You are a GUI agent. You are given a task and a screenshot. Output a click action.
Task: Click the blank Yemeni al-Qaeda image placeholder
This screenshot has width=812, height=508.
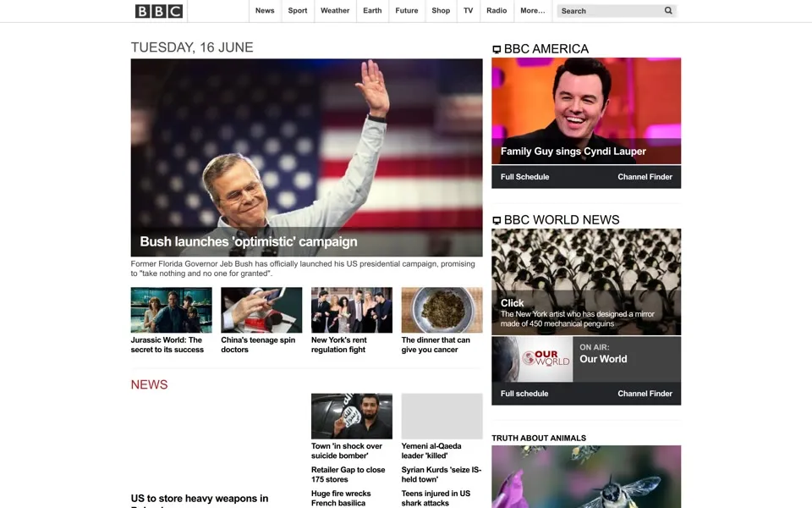pos(442,417)
